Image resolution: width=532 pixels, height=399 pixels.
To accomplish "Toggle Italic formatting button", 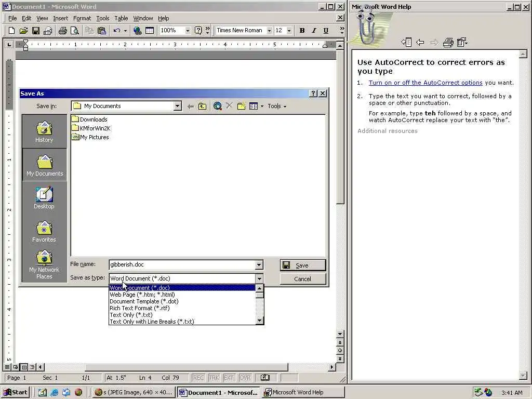I will [x=314, y=31].
